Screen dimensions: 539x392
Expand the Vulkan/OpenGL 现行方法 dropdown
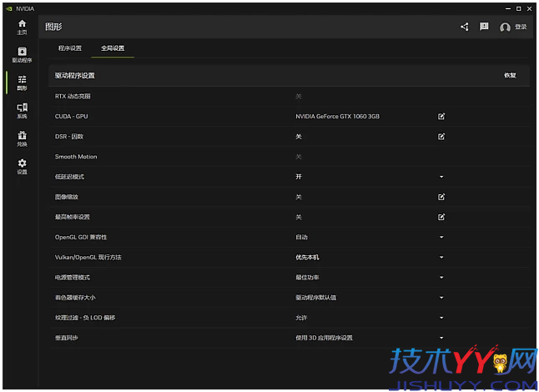coord(441,258)
